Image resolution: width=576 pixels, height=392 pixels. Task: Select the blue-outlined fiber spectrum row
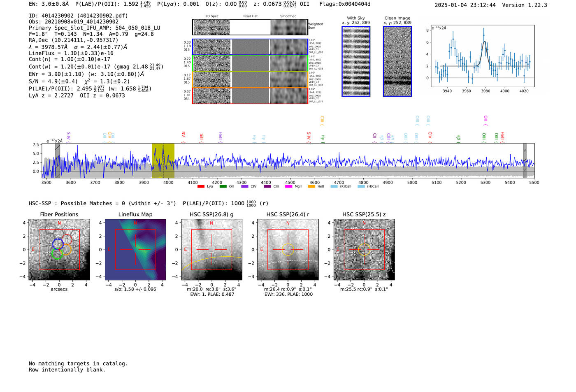click(250, 47)
